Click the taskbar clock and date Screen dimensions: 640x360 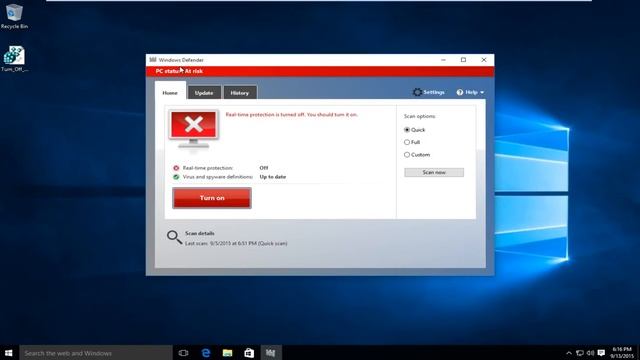(622, 353)
